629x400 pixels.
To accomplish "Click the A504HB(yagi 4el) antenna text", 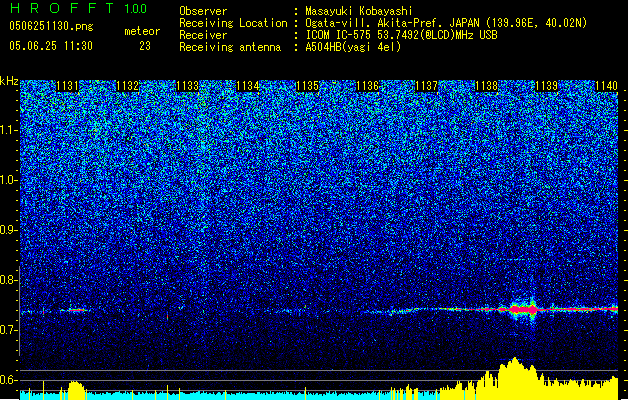I will 353,47.
